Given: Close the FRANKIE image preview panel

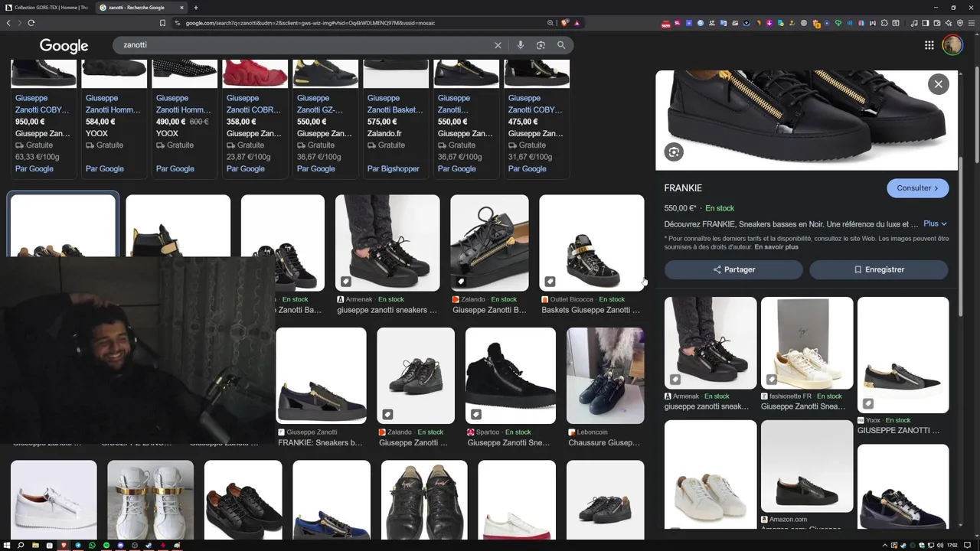Looking at the screenshot, I should tap(938, 84).
